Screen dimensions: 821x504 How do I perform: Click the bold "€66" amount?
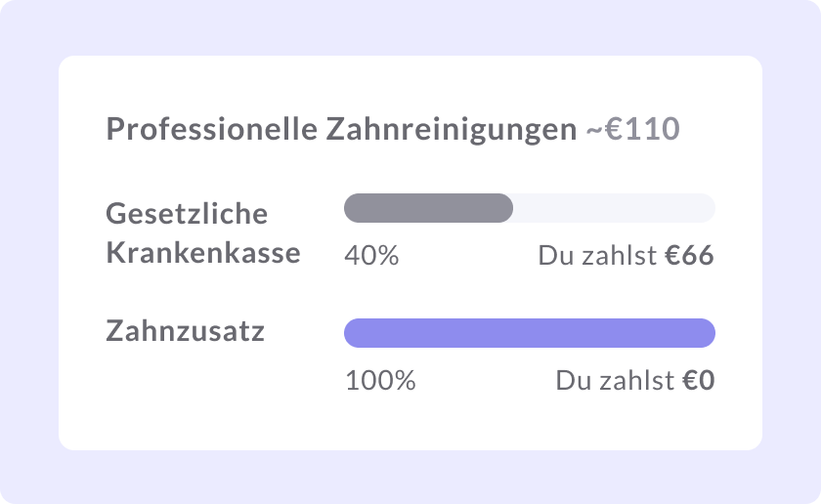[x=690, y=256]
